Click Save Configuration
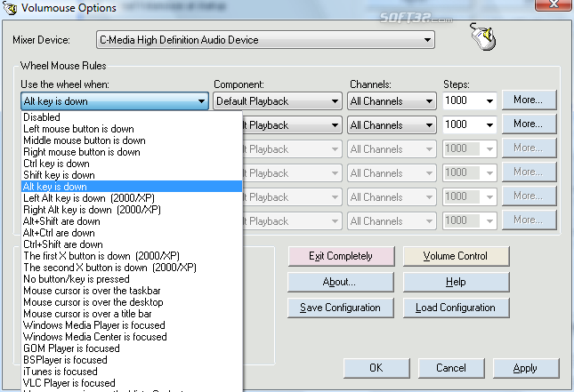Viewport: 574px width, 392px height. pyautogui.click(x=341, y=308)
